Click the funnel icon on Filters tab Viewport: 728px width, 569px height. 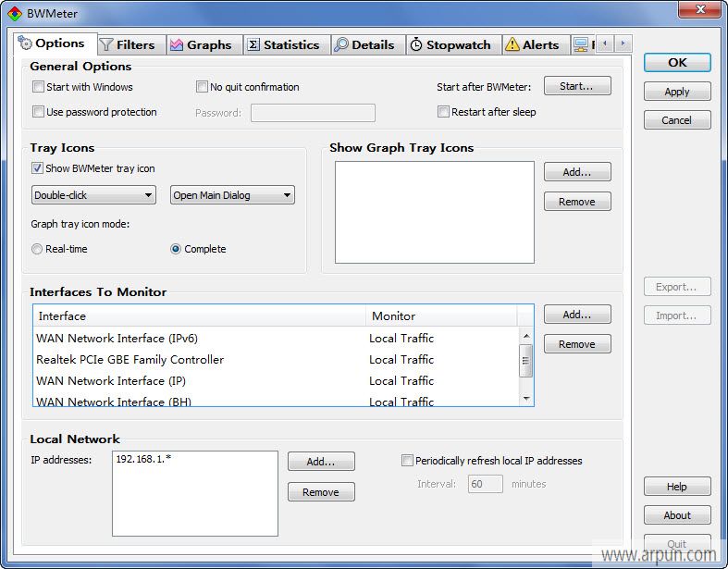pos(106,44)
